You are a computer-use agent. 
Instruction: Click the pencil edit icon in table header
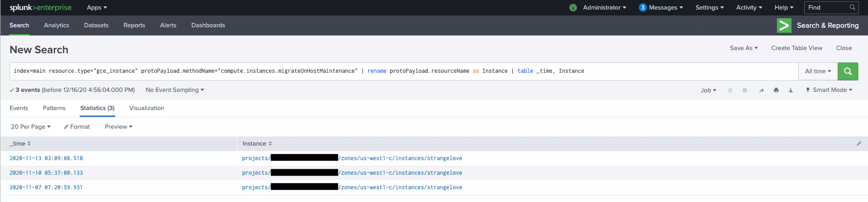(859, 143)
